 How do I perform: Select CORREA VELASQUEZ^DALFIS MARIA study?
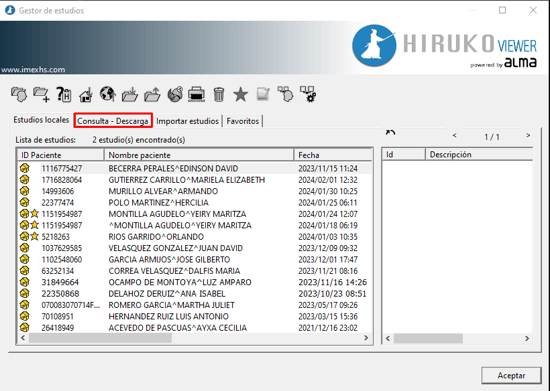[195, 271]
